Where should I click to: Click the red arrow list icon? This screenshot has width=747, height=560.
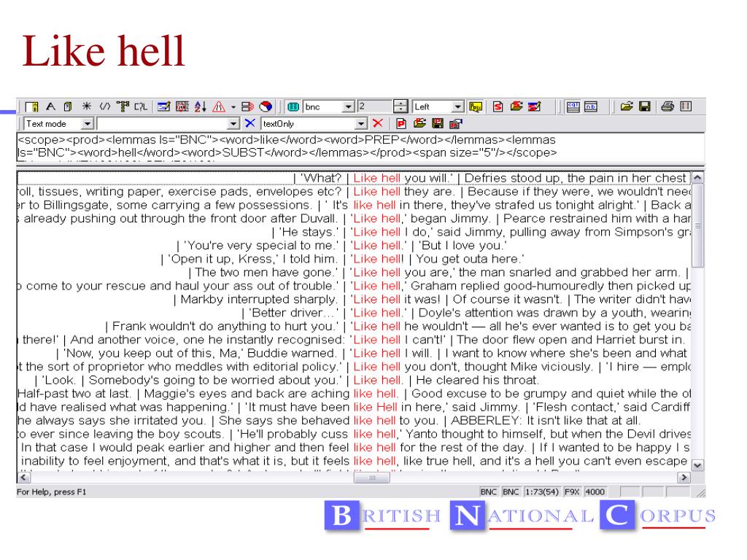click(x=247, y=106)
